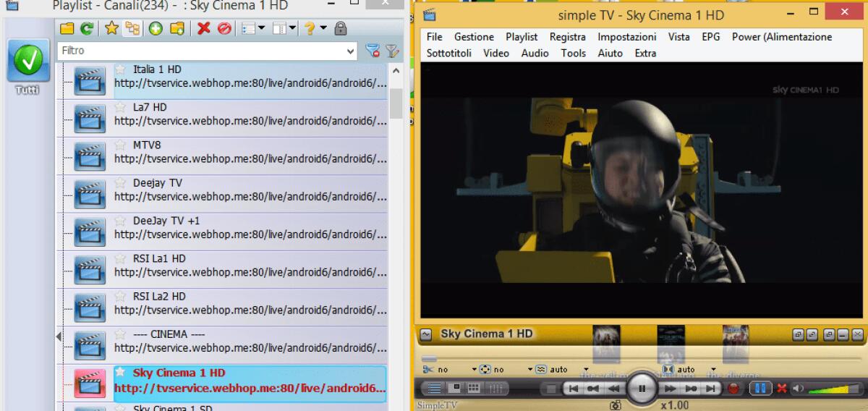Click the folder-with-plus add group icon
Viewport: 868px width, 411px height.
point(176,28)
